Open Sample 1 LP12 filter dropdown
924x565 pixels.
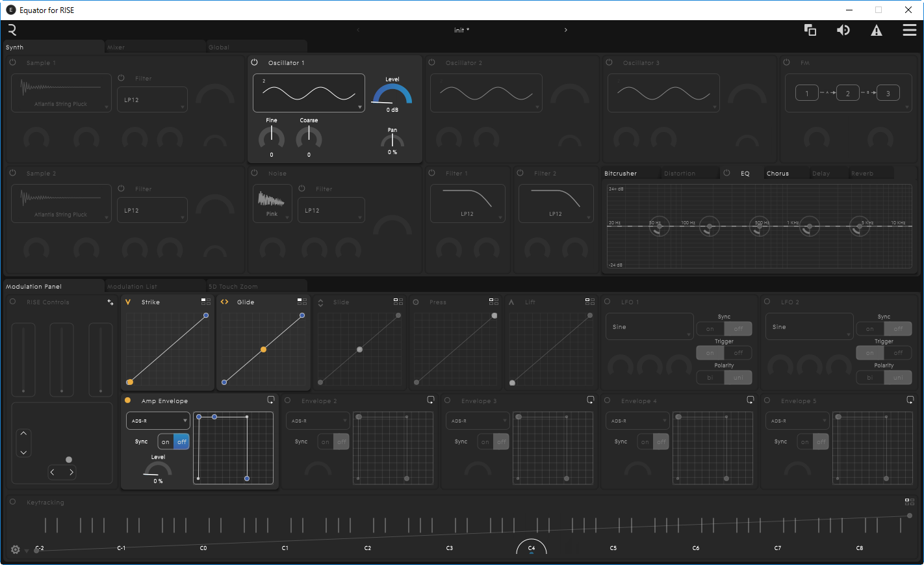[152, 99]
